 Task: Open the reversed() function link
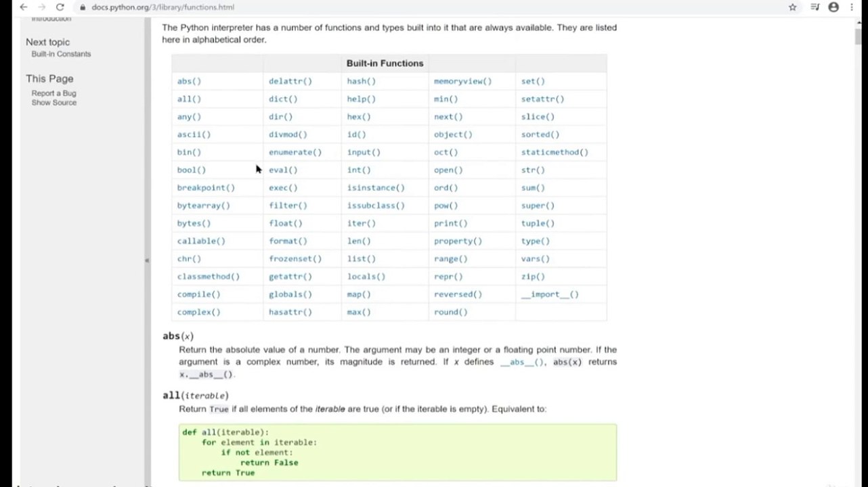click(458, 294)
